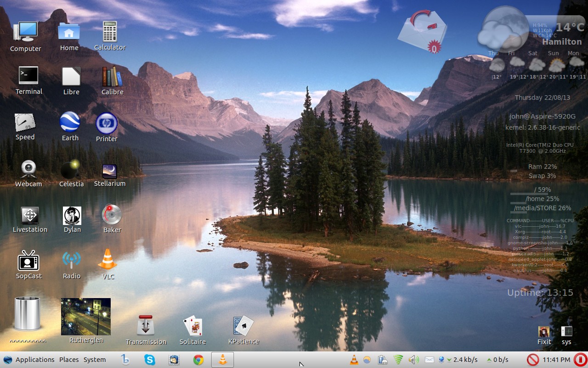The image size is (588, 368).
Task: Launch Google Chrome from the bottom panel
Action: tap(198, 360)
